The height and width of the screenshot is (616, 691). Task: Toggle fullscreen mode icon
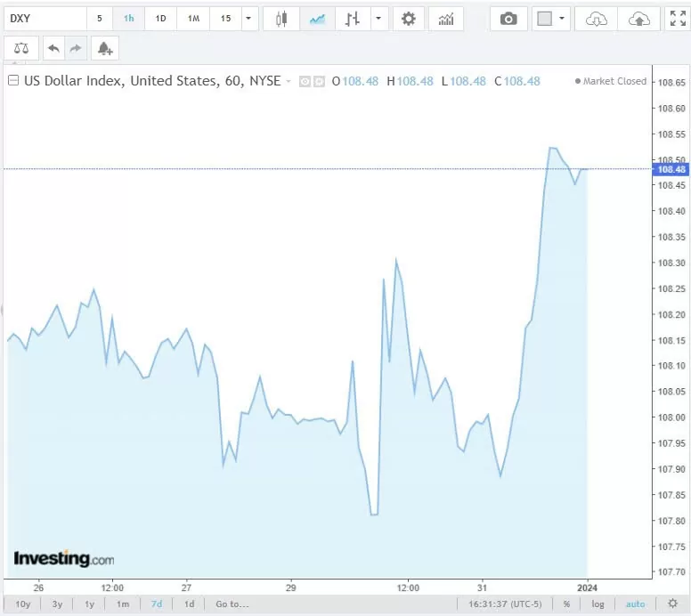(x=678, y=19)
